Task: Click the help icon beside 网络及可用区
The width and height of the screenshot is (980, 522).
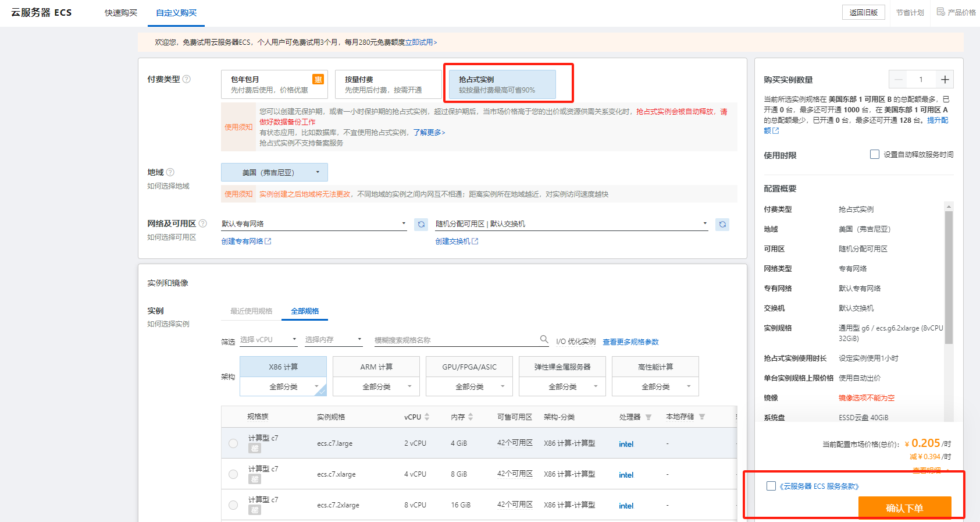Action: (203, 223)
